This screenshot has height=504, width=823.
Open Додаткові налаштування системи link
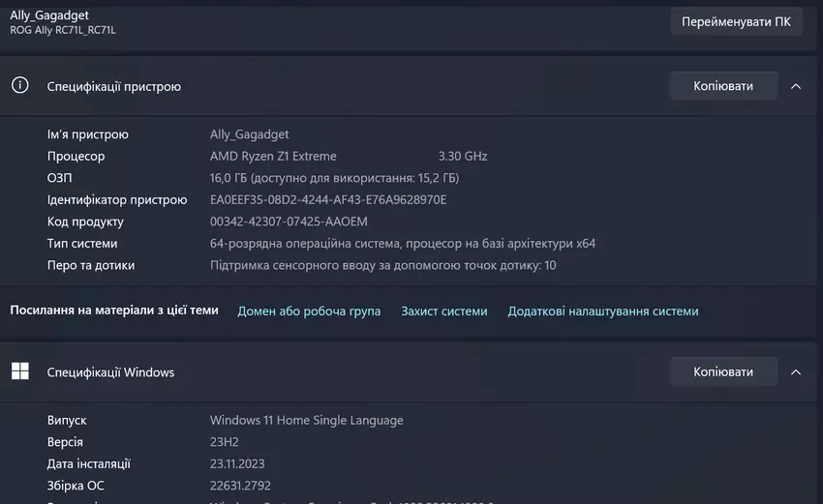602,311
